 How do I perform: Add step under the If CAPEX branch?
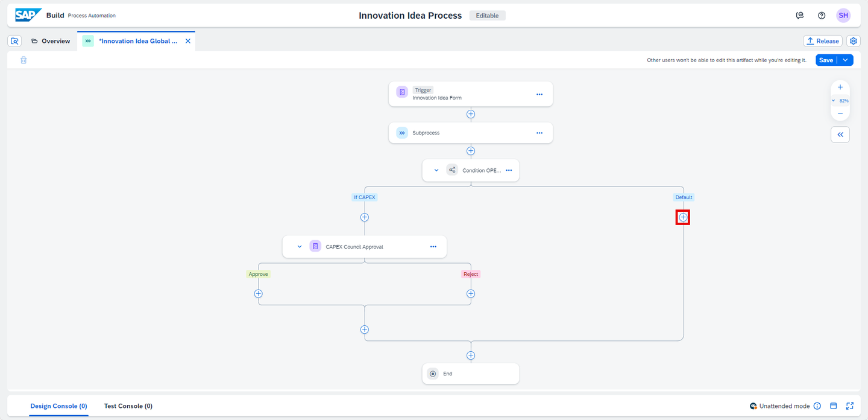coord(364,217)
